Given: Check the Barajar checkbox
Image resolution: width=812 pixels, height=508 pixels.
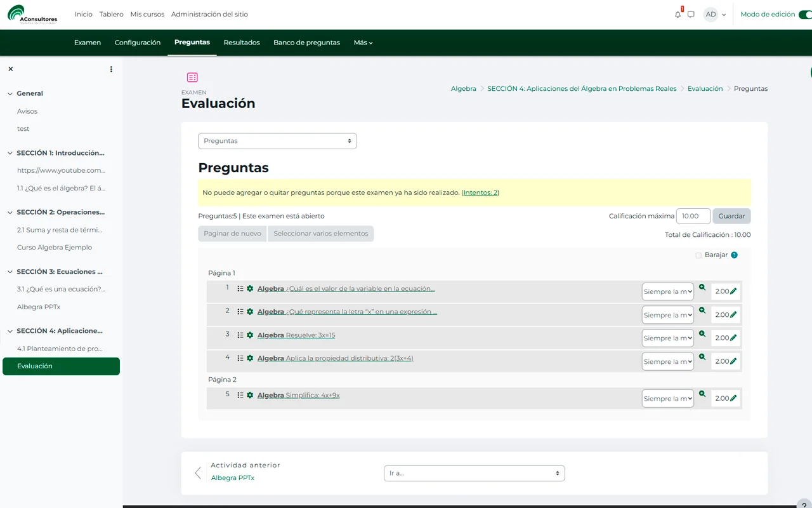Looking at the screenshot, I should 698,255.
